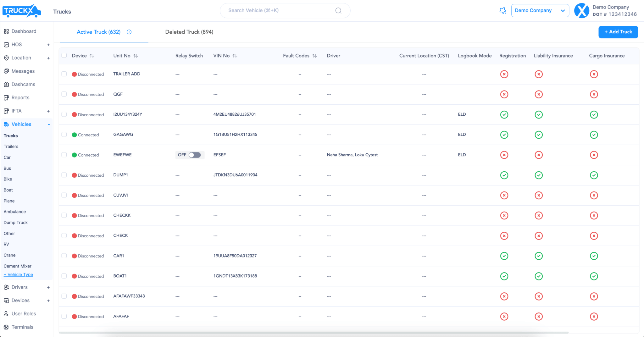Click the + Vehicle Type link
This screenshot has width=644, height=337.
coord(18,275)
